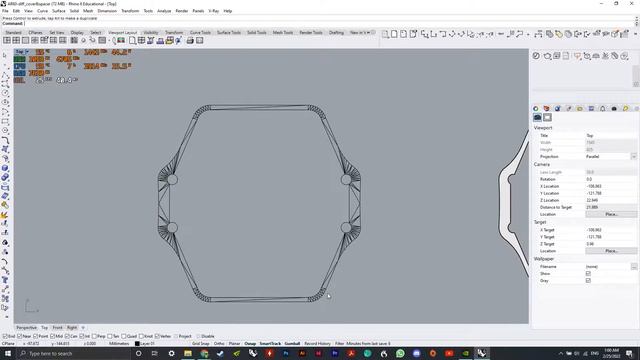
Task: Click the add viewport tab plus button
Action: pos(83,327)
